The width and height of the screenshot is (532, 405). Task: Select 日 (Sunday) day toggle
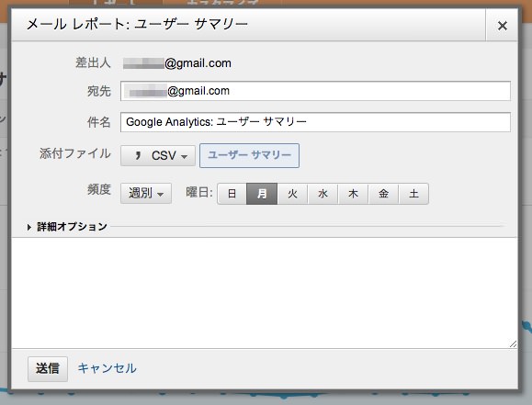coord(232,194)
